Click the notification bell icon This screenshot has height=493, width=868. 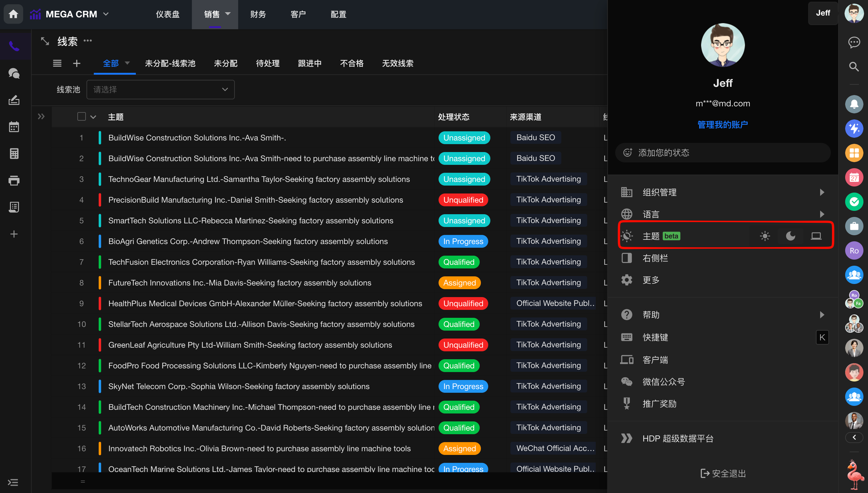coord(854,104)
